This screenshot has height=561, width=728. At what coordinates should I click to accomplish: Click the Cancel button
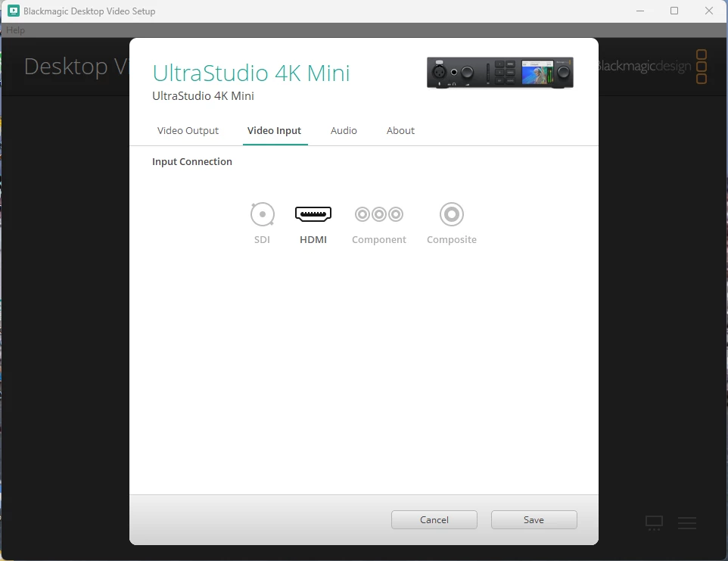point(434,519)
